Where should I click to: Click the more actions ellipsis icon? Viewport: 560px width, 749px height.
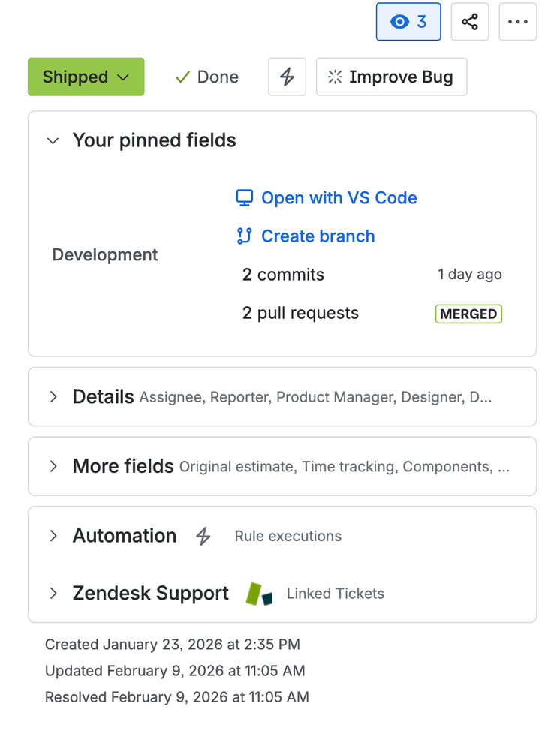pos(517,22)
